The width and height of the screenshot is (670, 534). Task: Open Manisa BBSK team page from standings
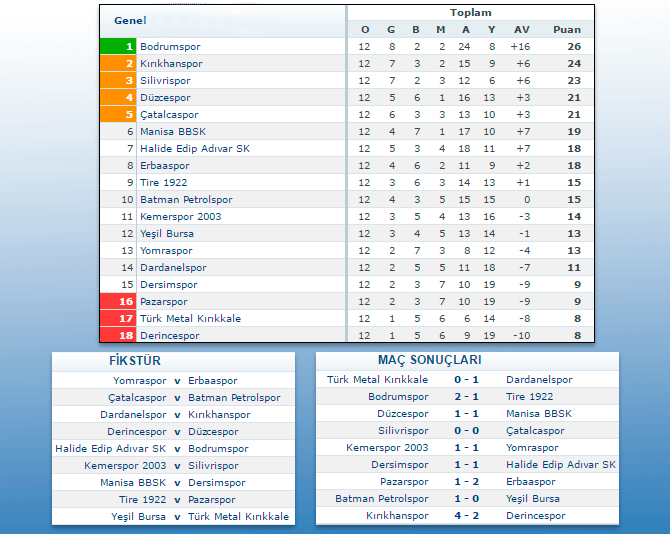click(173, 132)
